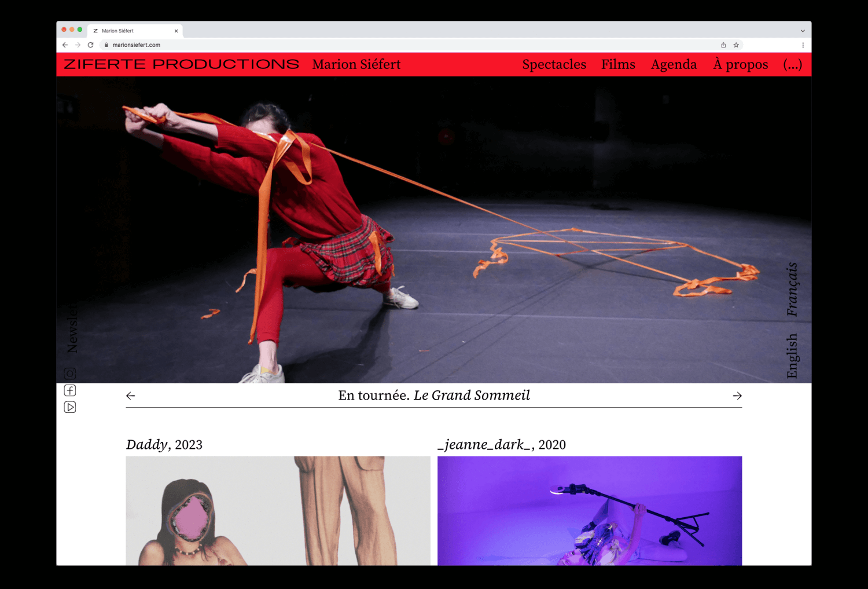Go to the next slide with the right arrow
868x589 pixels.
click(x=737, y=396)
